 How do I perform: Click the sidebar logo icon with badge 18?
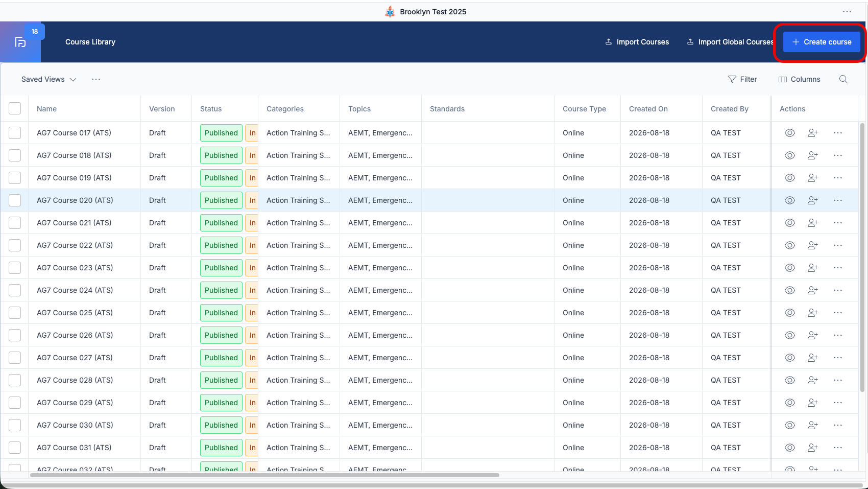point(20,42)
